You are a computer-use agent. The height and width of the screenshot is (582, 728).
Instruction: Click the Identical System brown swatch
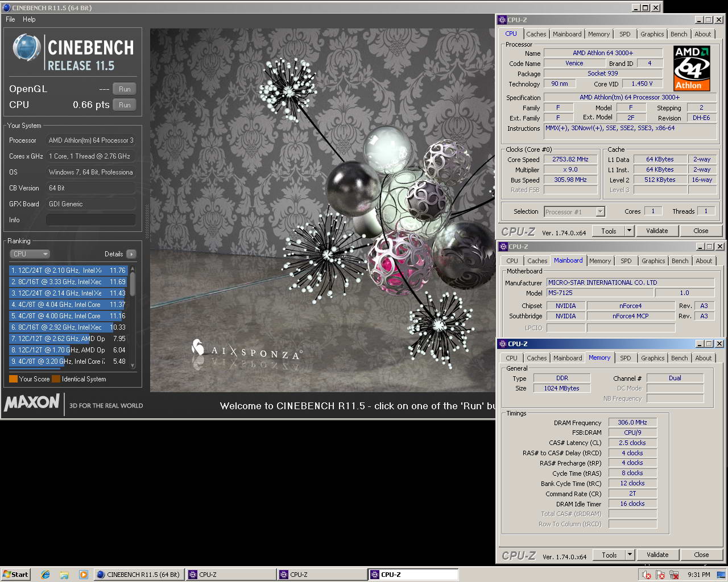pos(56,379)
